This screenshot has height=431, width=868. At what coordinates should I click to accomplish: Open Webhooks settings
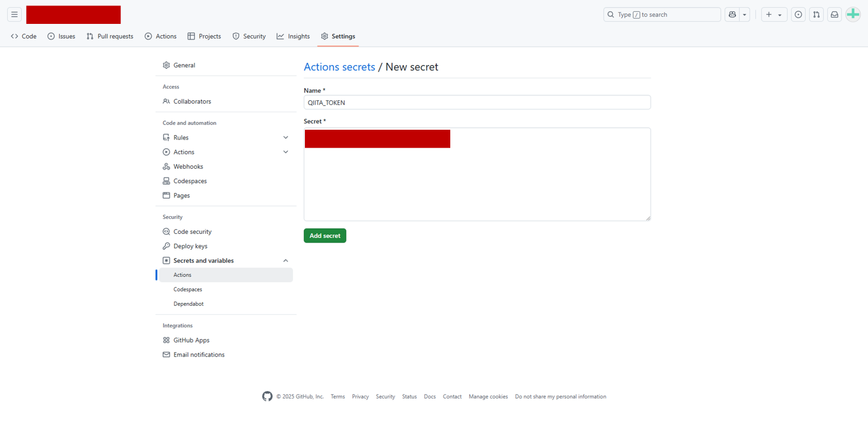(x=226, y=167)
